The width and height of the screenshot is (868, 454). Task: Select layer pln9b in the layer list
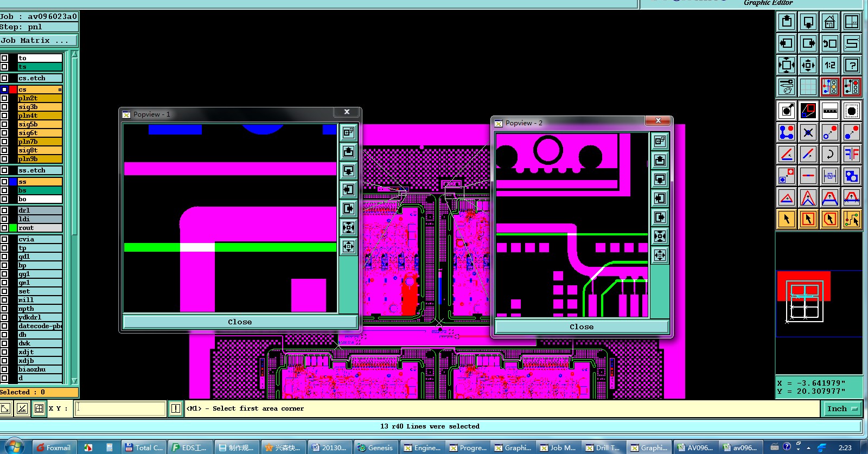click(40, 159)
